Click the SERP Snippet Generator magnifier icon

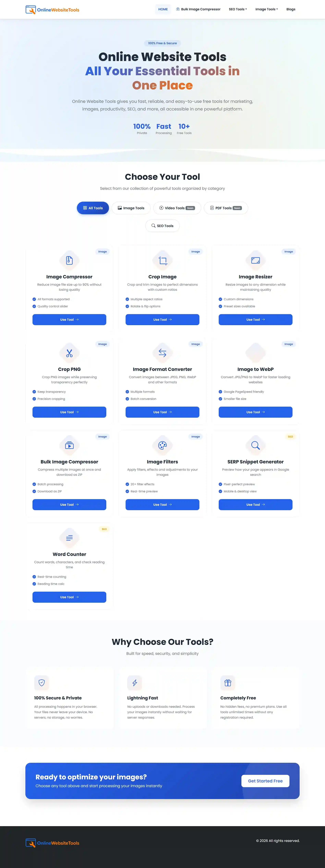[256, 445]
